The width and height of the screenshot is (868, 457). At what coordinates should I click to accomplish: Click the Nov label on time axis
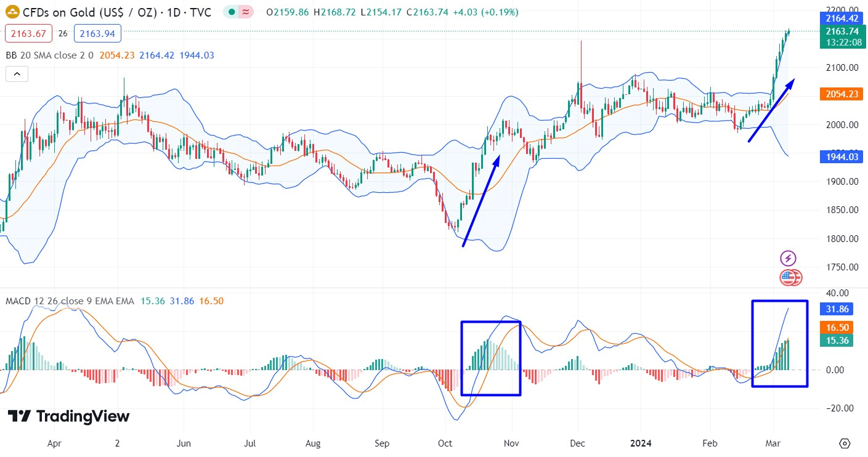click(511, 443)
